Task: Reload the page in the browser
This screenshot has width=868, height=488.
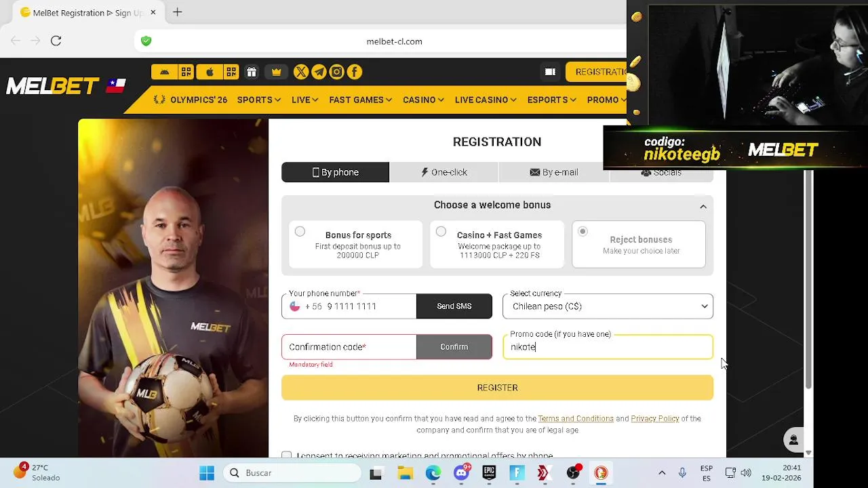Action: click(56, 41)
